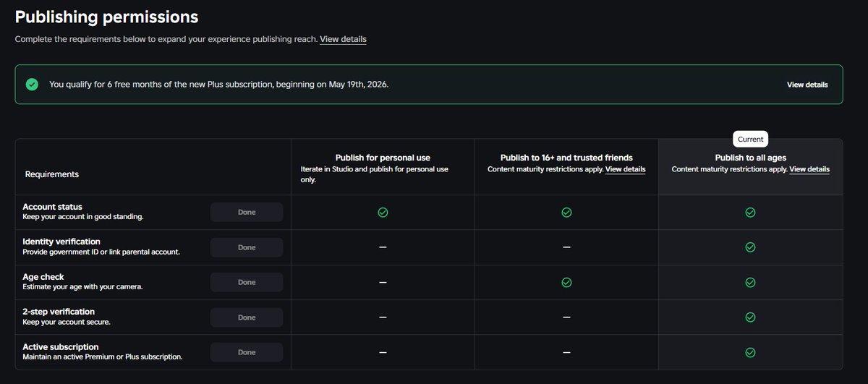
Task: Click the Identity verification requirement label
Action: click(61, 242)
